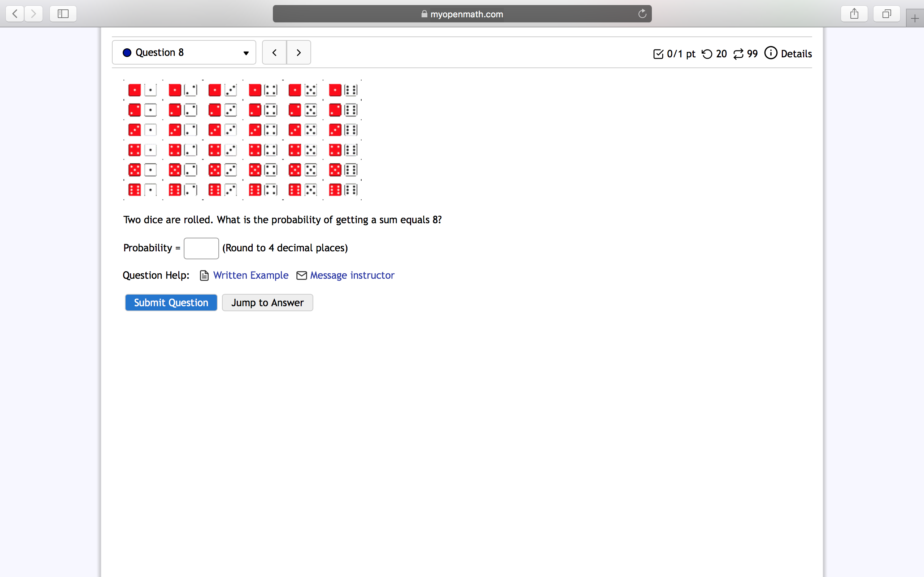Viewport: 924px width, 577px height.
Task: Click the previous question chevron
Action: tap(274, 52)
